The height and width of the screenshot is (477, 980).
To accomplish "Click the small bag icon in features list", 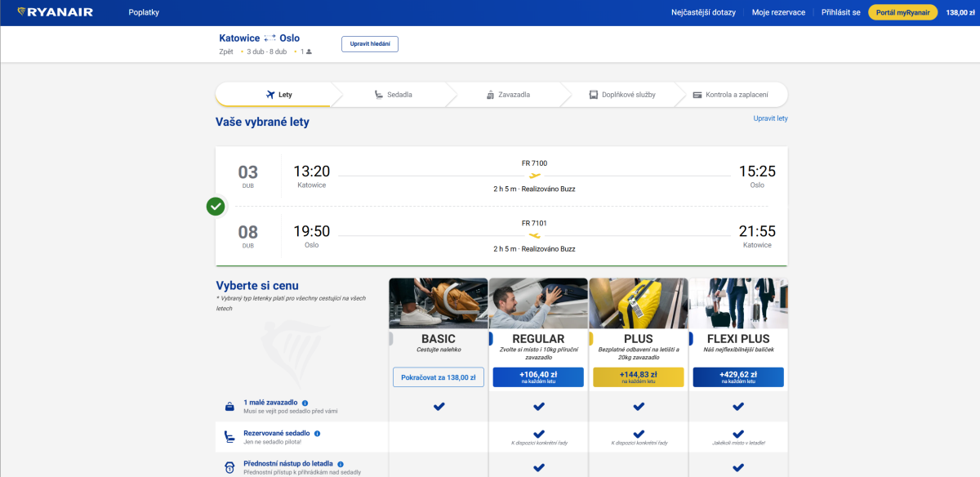I will pos(229,407).
